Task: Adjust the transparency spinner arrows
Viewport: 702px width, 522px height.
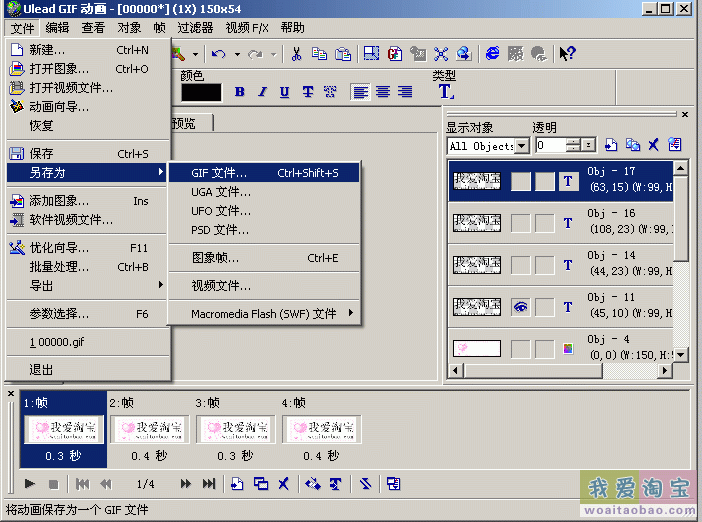Action: pos(573,145)
